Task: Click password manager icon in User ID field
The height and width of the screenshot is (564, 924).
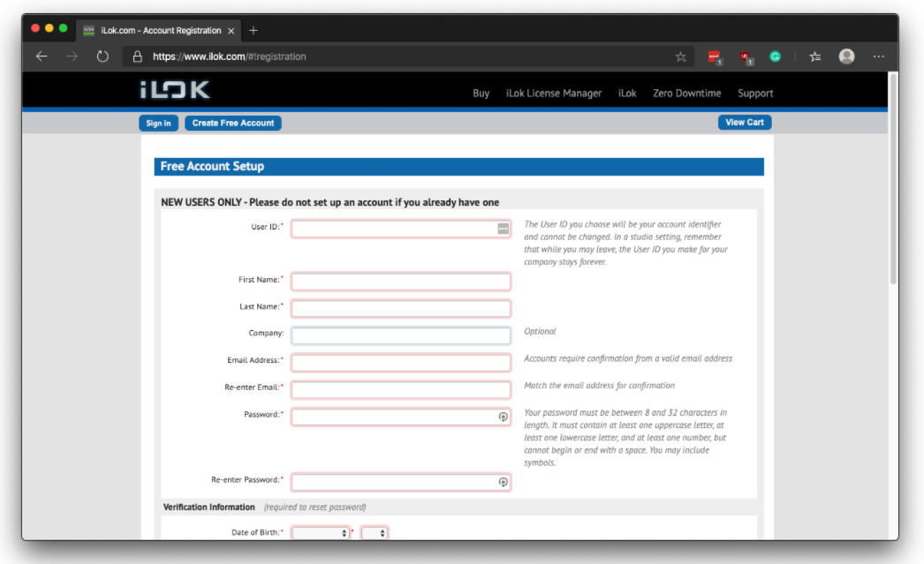Action: pos(503,229)
